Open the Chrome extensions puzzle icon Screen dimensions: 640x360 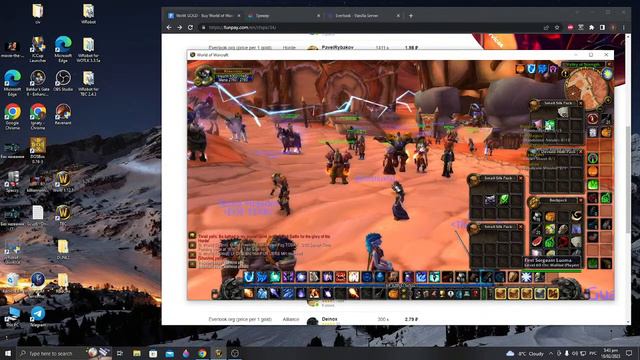click(x=591, y=27)
